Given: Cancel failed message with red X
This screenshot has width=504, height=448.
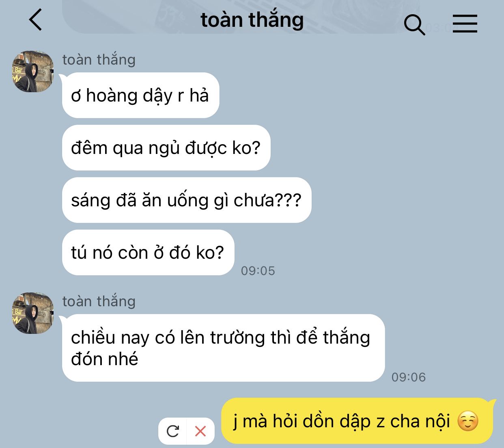Looking at the screenshot, I should 200,431.
